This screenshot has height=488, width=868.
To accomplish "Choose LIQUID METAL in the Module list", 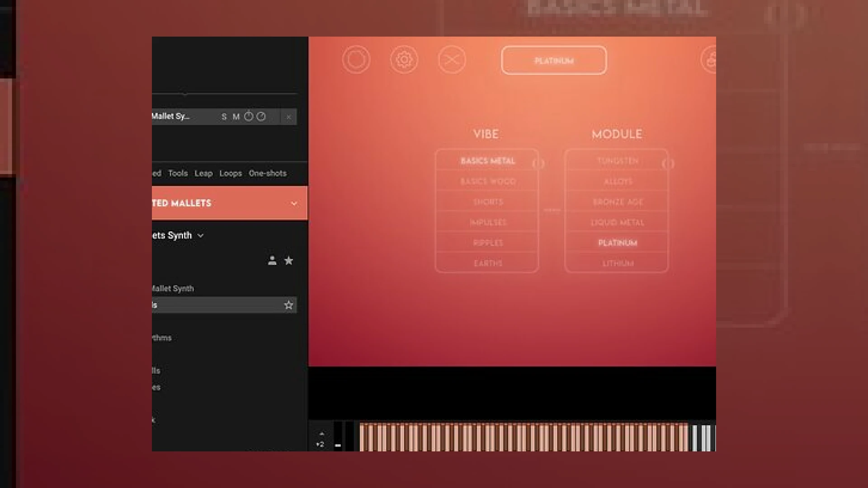I will tap(617, 222).
